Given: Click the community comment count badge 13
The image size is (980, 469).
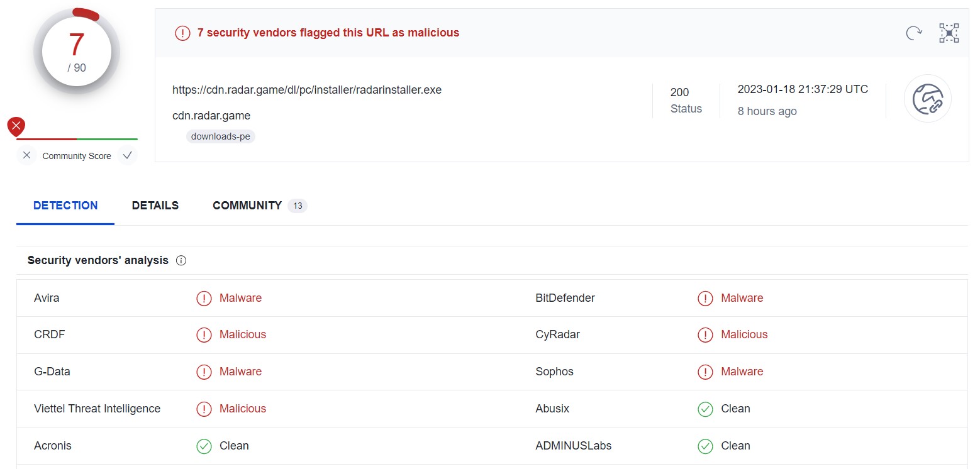Looking at the screenshot, I should (298, 206).
